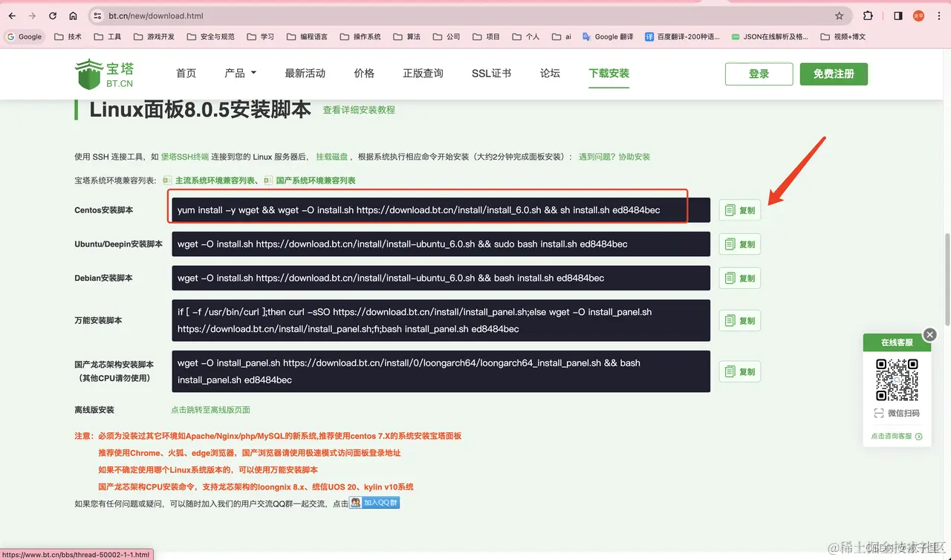Screen dimensions: 951x560
Task: Open the 主流系统环境兼容列表 link
Action: point(215,180)
